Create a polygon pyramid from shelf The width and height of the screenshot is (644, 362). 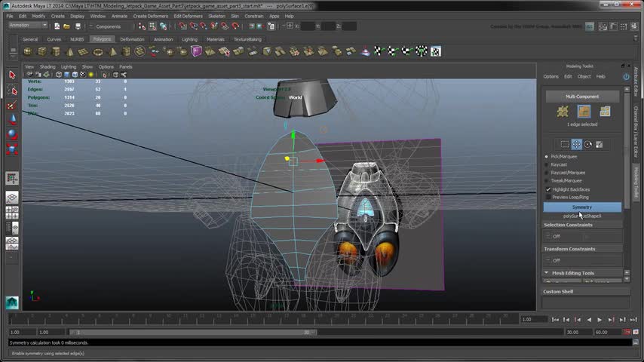tap(112, 51)
